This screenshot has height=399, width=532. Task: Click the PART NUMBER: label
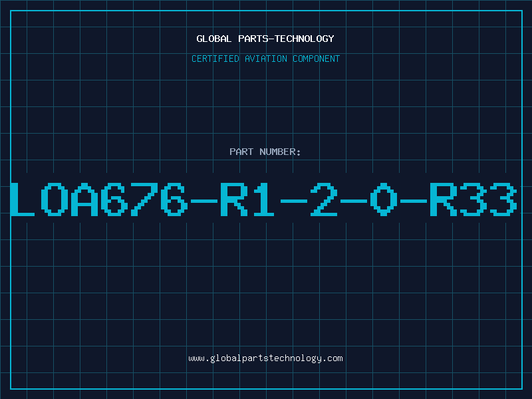265,152
